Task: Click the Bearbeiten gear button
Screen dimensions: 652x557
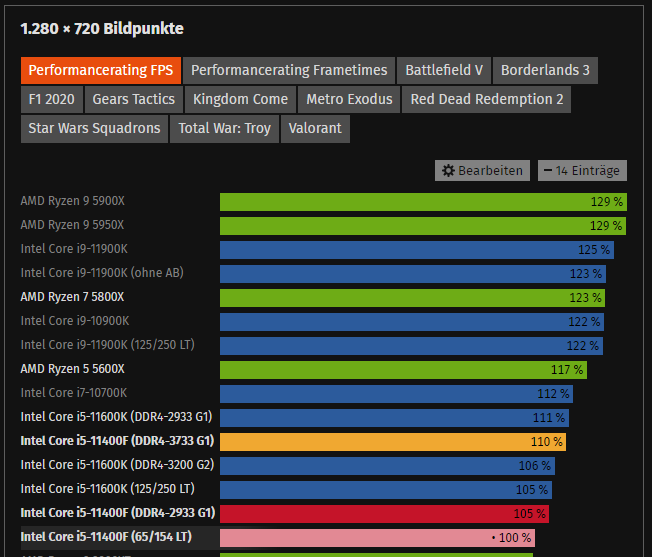Action: pyautogui.click(x=482, y=170)
